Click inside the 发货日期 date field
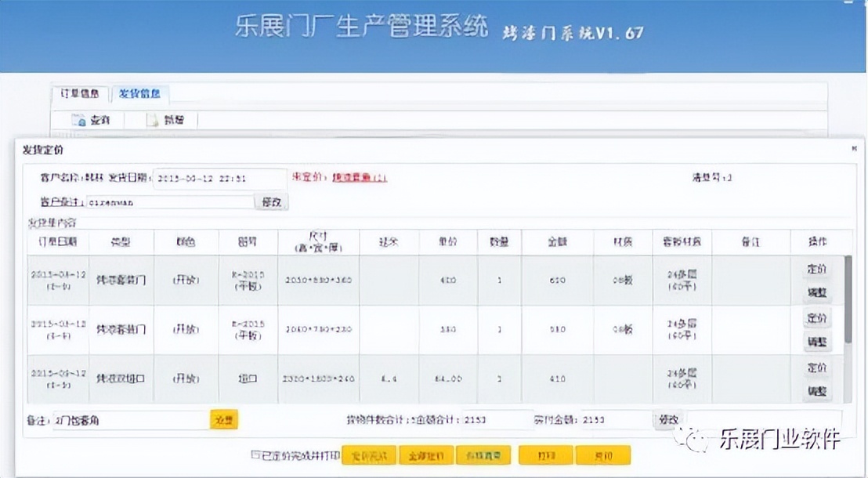 219,177
